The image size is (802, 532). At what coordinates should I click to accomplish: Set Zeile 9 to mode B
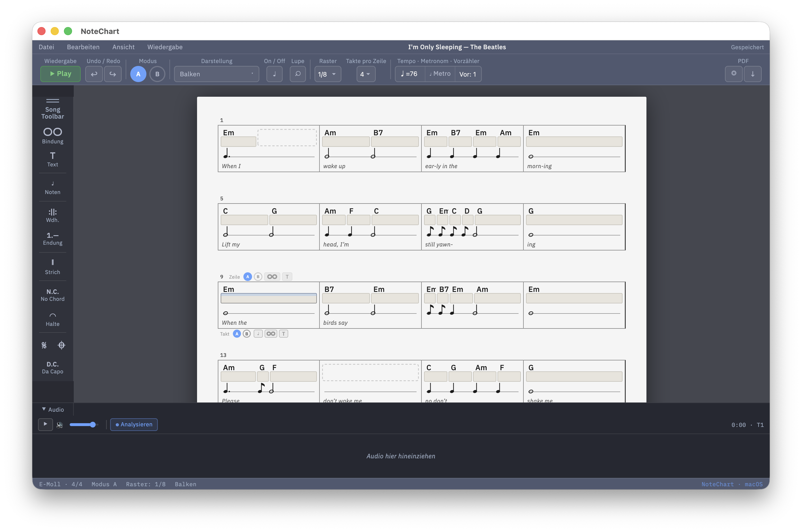pyautogui.click(x=258, y=277)
